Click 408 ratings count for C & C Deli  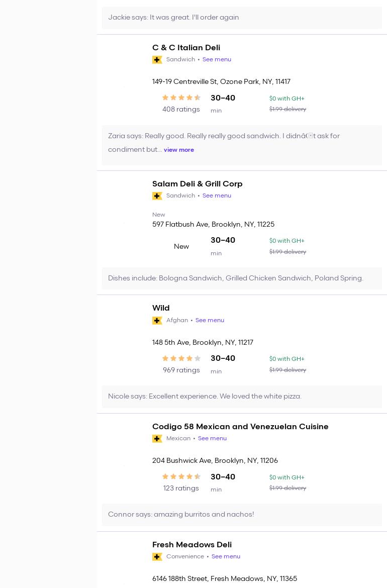pyautogui.click(x=181, y=109)
